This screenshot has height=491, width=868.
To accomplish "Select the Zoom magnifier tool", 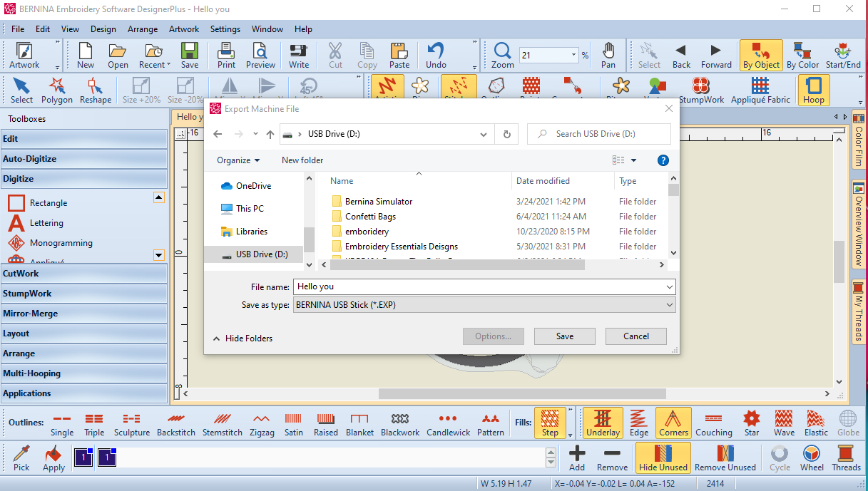I will [x=502, y=55].
